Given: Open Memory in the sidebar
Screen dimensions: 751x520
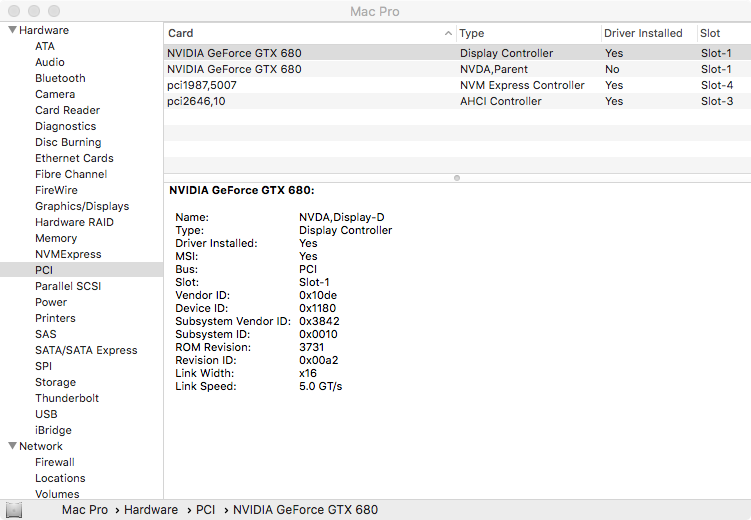Looking at the screenshot, I should click(56, 238).
